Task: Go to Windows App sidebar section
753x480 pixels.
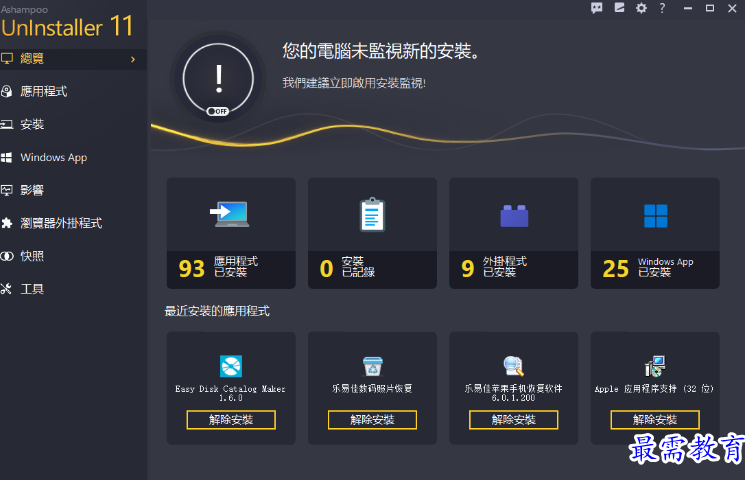Action: [x=53, y=157]
